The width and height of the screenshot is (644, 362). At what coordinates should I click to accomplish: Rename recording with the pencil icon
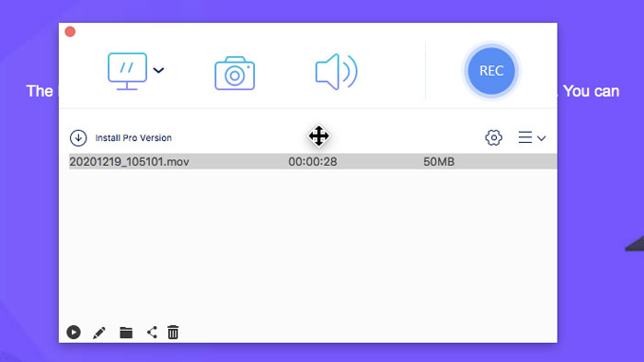(x=99, y=333)
